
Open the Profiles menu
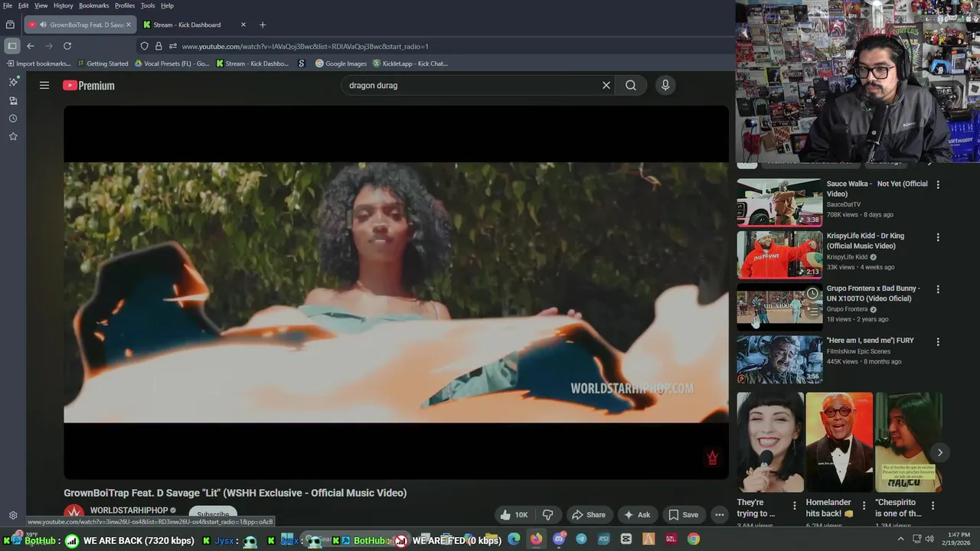coord(125,5)
